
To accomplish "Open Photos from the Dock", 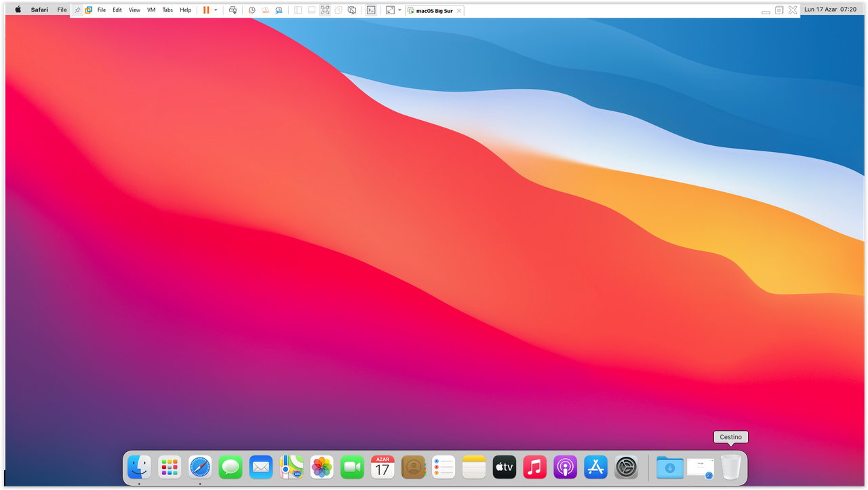I will [x=321, y=467].
